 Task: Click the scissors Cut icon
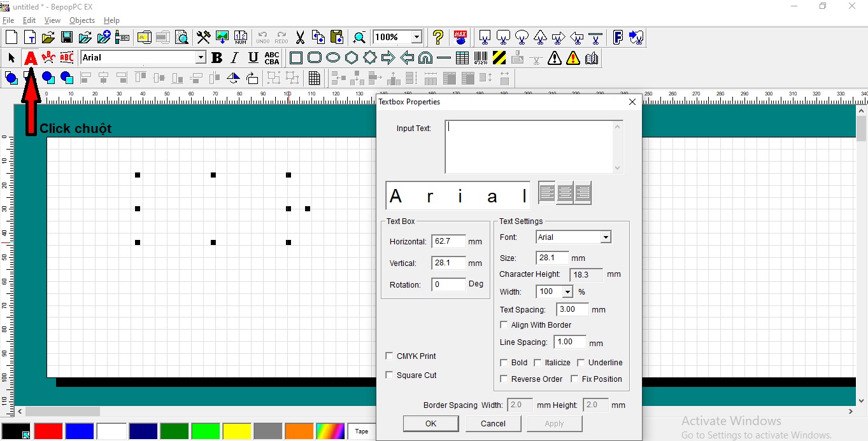300,38
